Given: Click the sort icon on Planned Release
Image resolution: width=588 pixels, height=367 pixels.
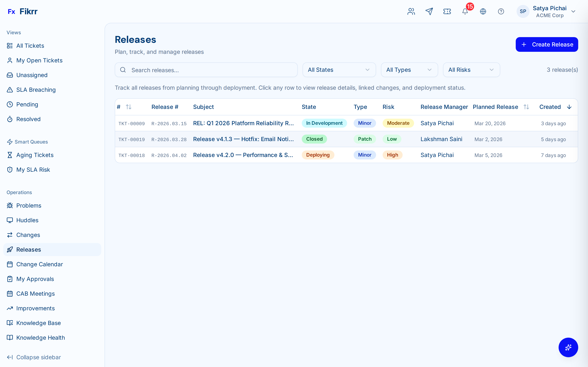Looking at the screenshot, I should click(526, 107).
